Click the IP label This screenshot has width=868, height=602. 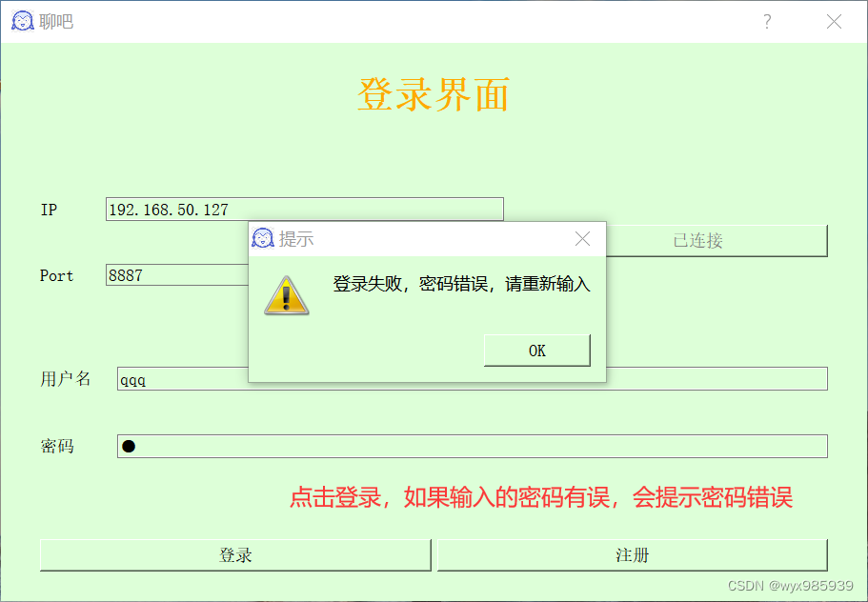[49, 210]
